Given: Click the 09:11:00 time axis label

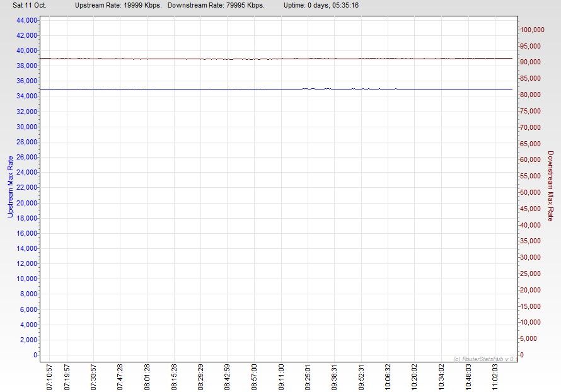Looking at the screenshot, I should 281,377.
